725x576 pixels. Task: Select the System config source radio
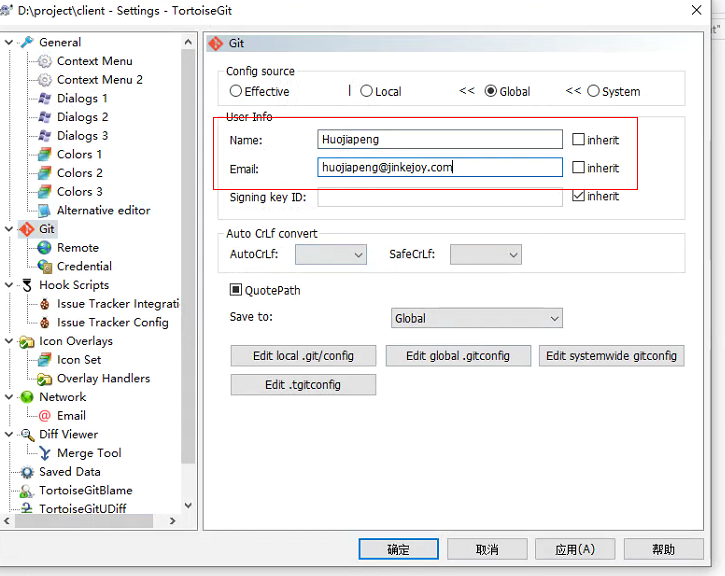click(593, 91)
